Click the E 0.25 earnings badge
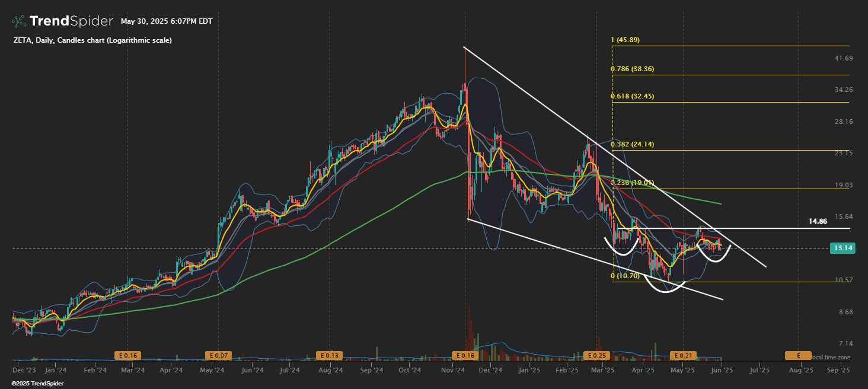 (x=596, y=355)
